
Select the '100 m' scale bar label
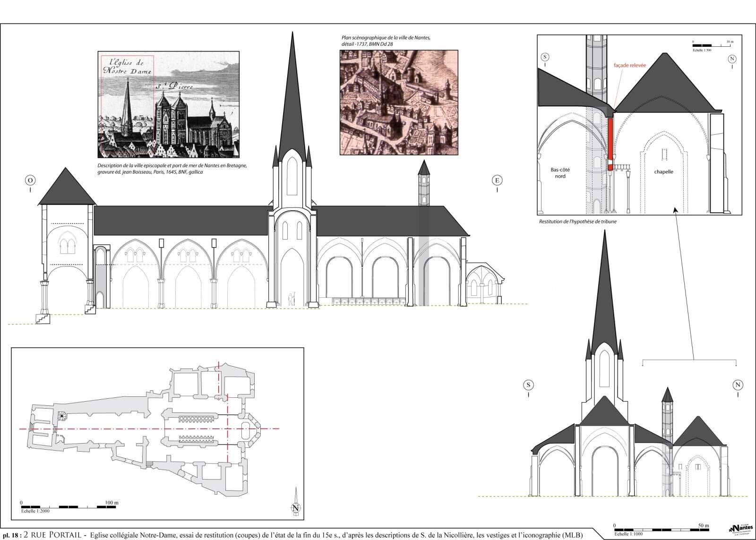pos(111,502)
